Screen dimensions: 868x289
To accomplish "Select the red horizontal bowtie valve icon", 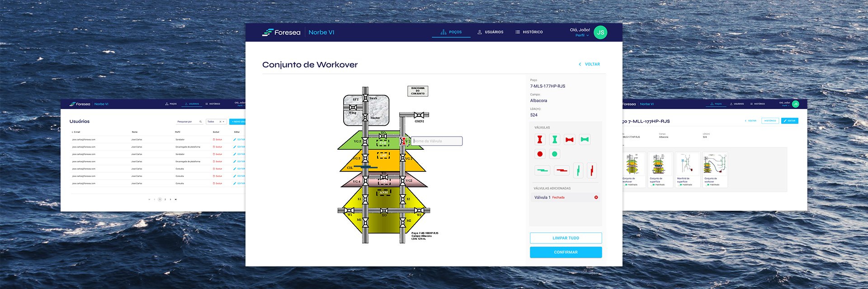I will [x=570, y=140].
